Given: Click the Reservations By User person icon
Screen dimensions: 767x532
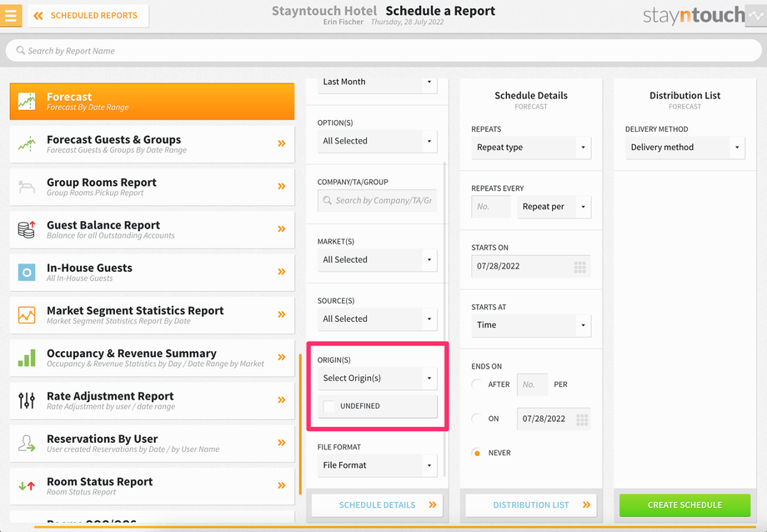Looking at the screenshot, I should coord(27,443).
